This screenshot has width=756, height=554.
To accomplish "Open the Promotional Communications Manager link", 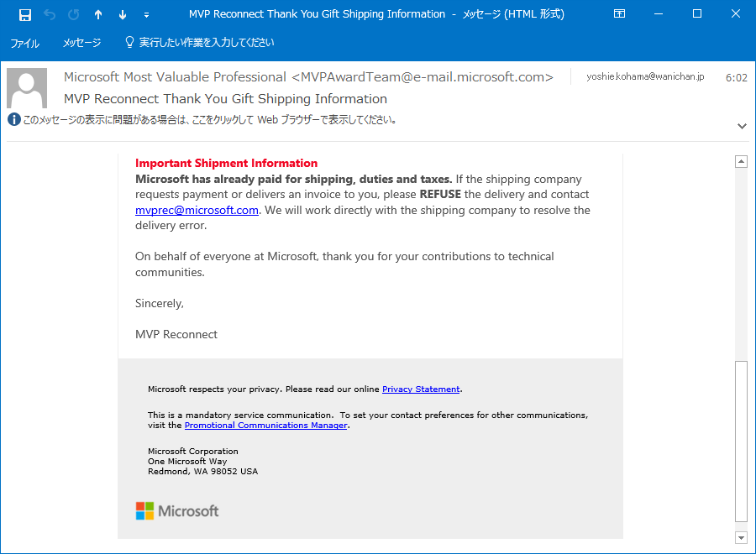I will coord(265,426).
